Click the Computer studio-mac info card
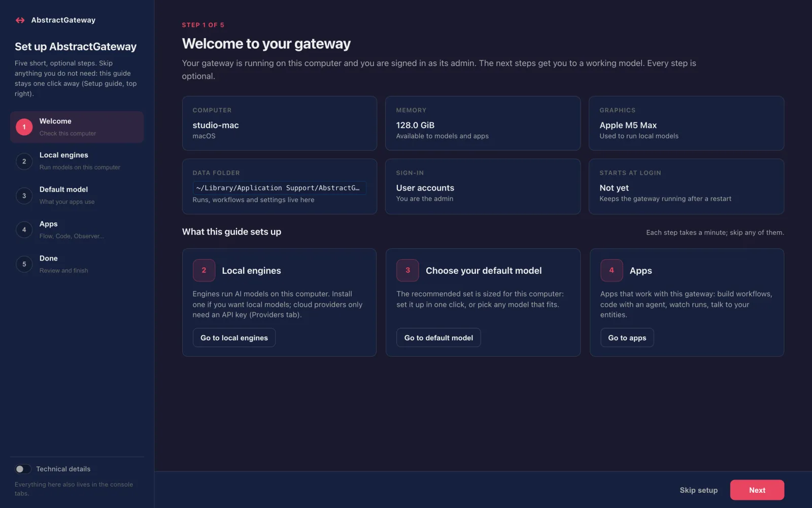 point(280,123)
